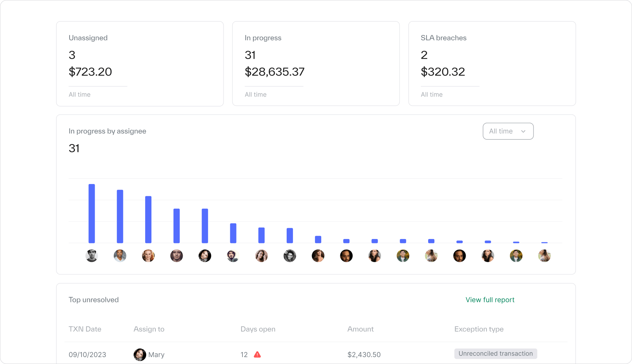The image size is (632, 364).
Task: Open the View full report link
Action: [490, 300]
